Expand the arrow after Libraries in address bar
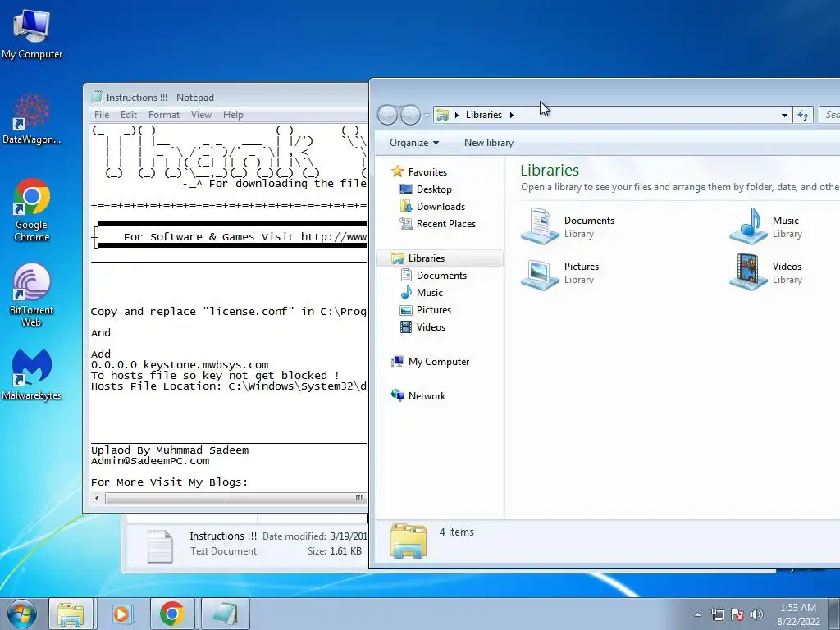 click(x=512, y=115)
